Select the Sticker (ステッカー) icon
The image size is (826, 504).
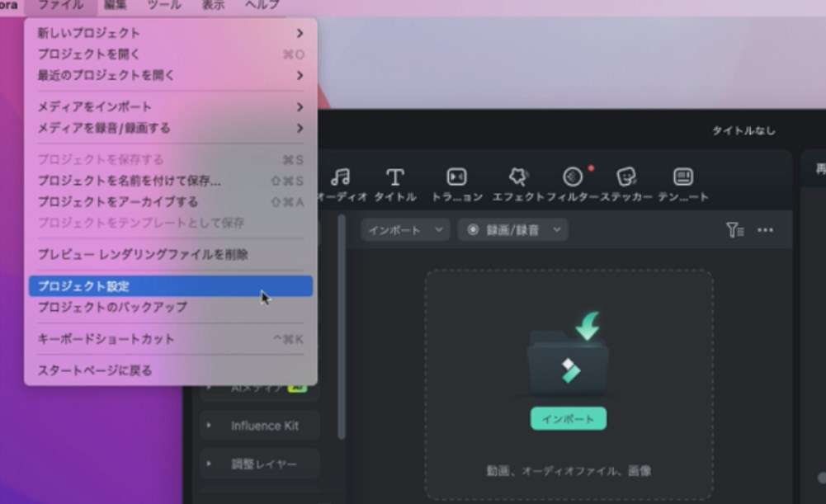click(626, 177)
